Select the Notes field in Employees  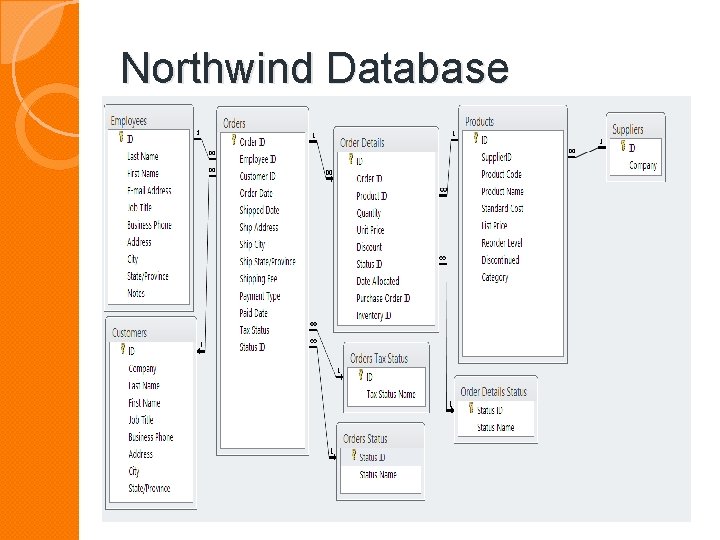pos(135,293)
